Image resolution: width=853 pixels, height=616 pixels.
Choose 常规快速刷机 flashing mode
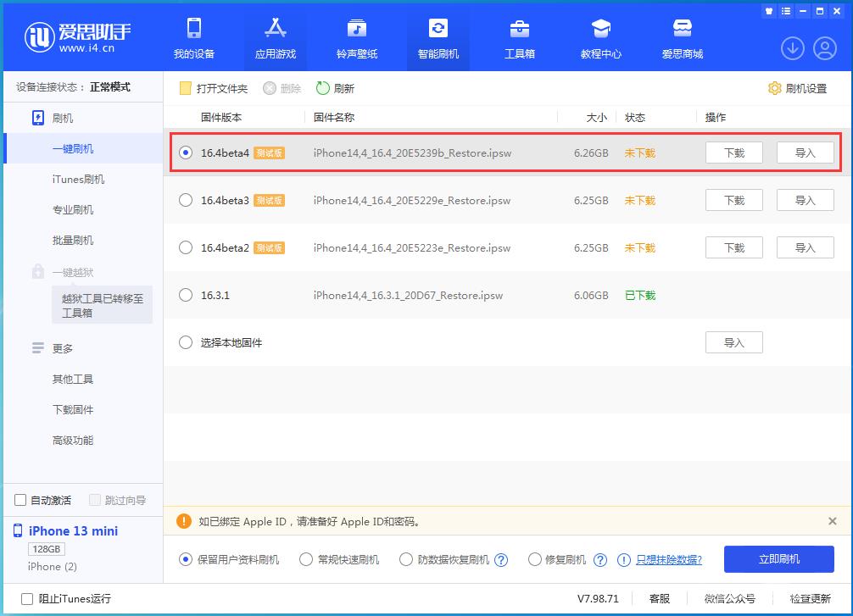pos(305,559)
